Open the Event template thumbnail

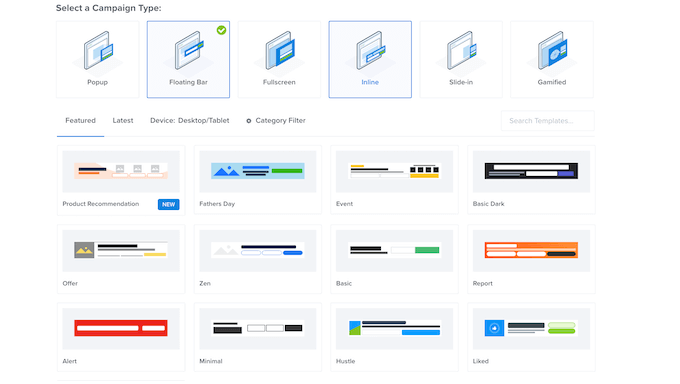click(394, 171)
